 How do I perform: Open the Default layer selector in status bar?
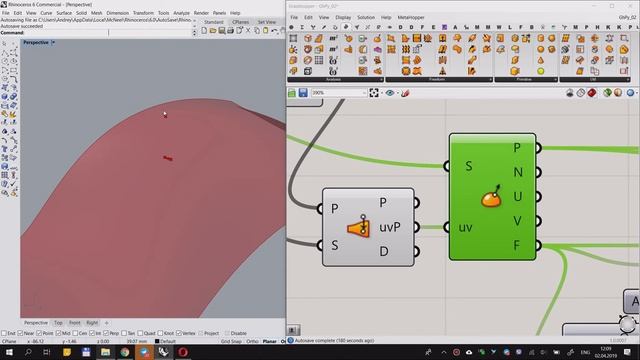165,341
